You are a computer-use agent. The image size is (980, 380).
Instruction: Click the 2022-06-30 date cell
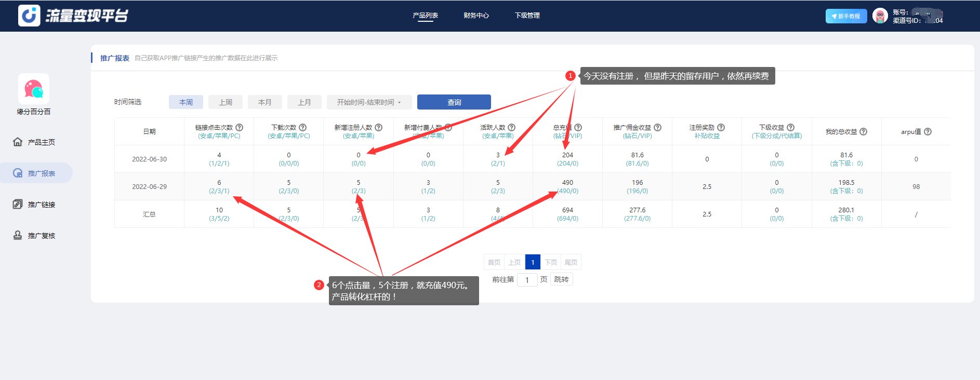tap(150, 159)
